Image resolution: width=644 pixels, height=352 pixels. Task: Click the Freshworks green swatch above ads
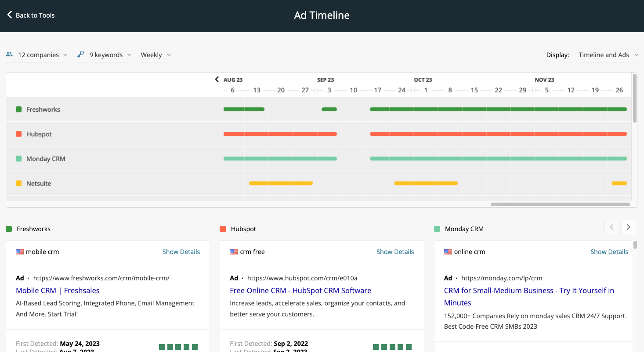coord(9,229)
